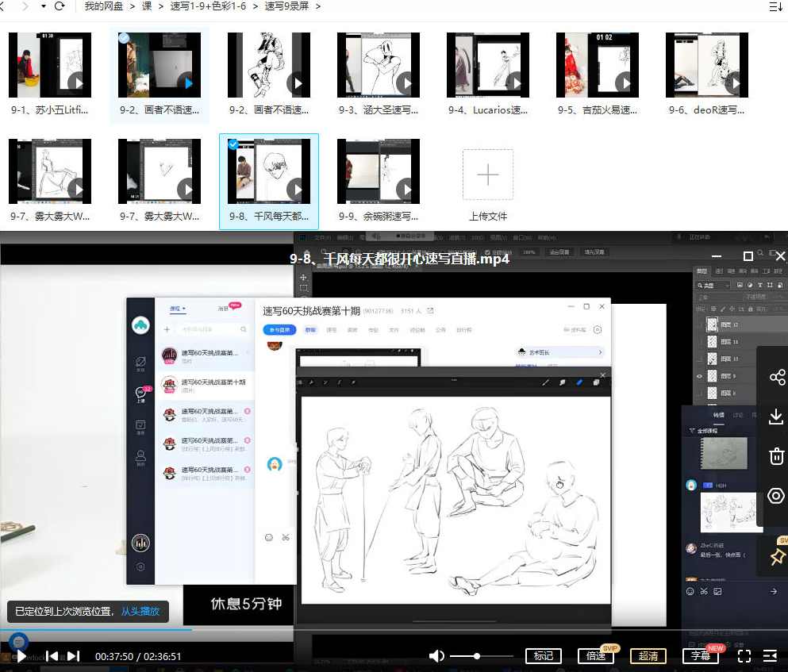Click the download icon on right sidebar
This screenshot has height=672, width=788.
coord(776,417)
